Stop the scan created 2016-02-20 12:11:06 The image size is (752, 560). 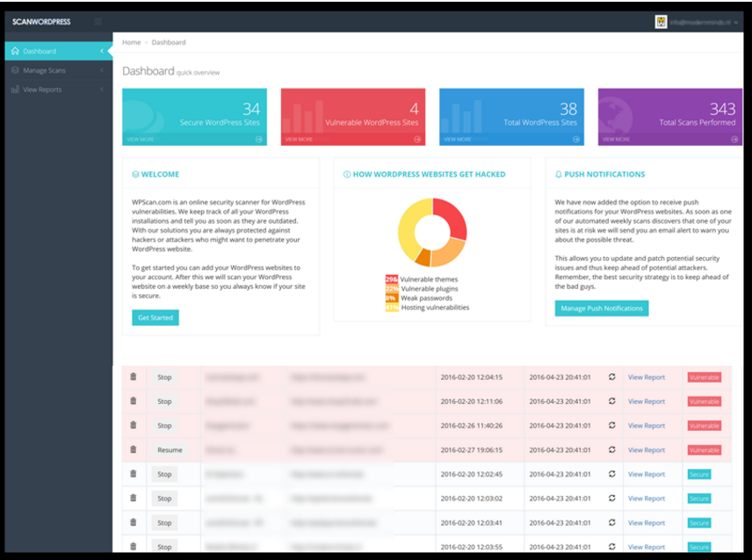point(164,401)
